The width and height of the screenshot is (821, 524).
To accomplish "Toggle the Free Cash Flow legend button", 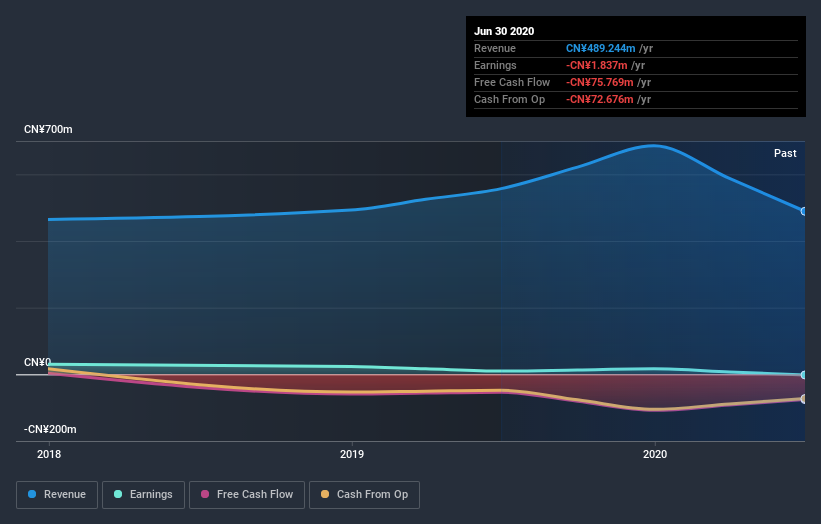I will tap(247, 495).
